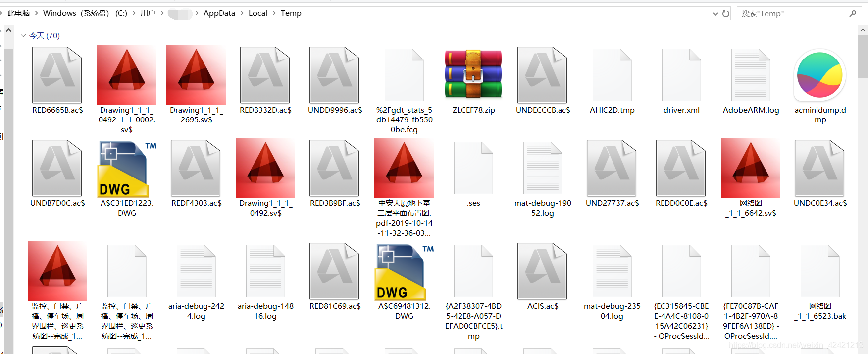Image resolution: width=868 pixels, height=354 pixels.
Task: Select the mat-debug-19052.log file icon
Action: point(543,168)
